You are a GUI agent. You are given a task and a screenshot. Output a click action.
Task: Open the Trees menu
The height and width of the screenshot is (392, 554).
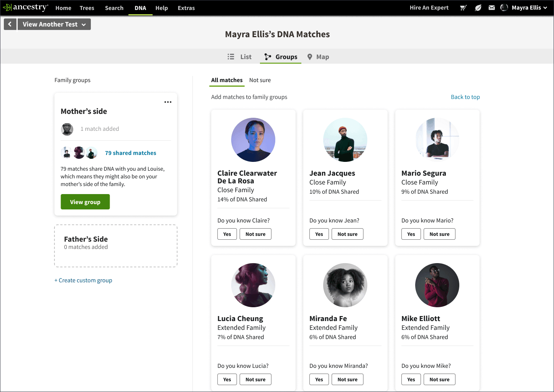click(x=87, y=8)
